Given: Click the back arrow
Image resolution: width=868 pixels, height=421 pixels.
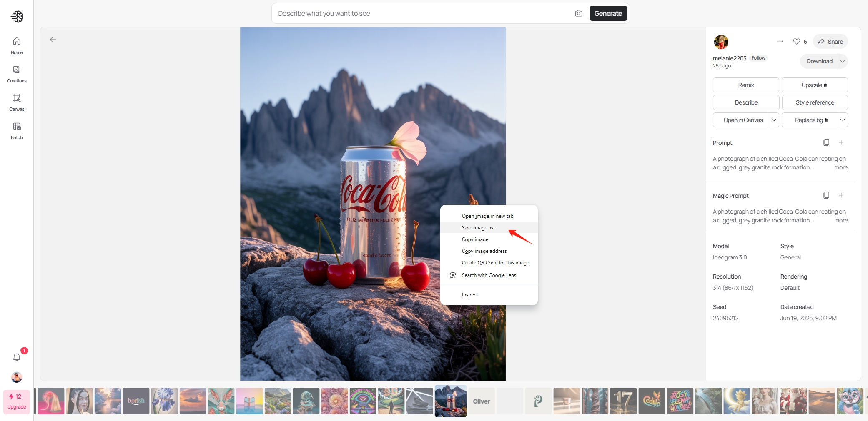Looking at the screenshot, I should tap(53, 40).
